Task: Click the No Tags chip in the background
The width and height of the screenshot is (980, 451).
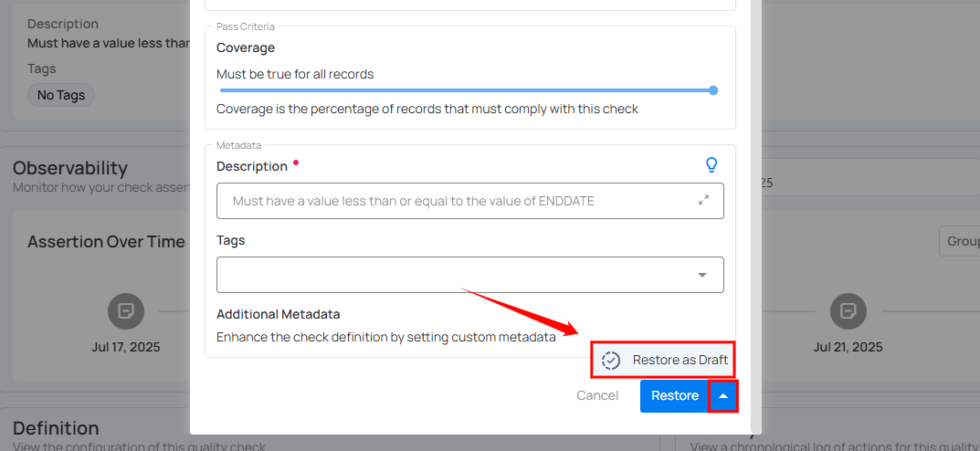Action: pyautogui.click(x=60, y=96)
